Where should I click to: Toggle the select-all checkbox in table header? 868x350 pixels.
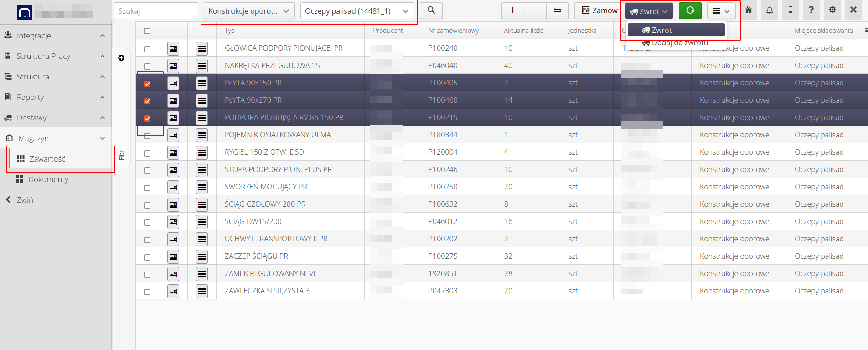[x=147, y=31]
